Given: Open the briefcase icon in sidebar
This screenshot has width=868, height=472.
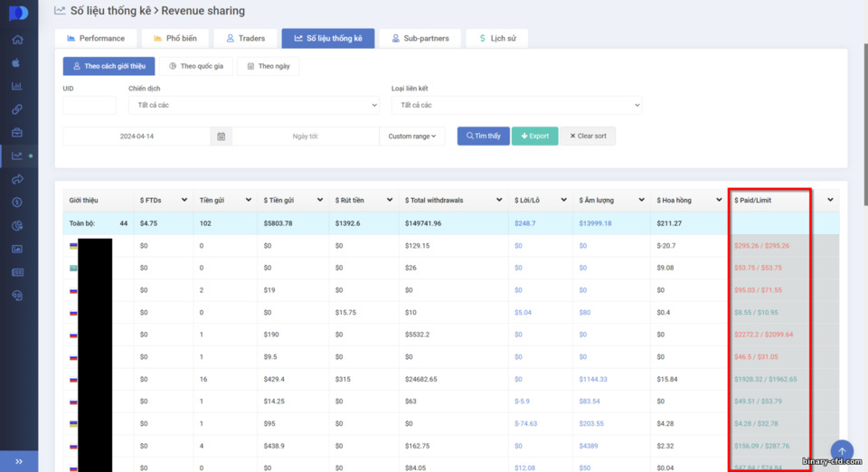Looking at the screenshot, I should click(18, 132).
